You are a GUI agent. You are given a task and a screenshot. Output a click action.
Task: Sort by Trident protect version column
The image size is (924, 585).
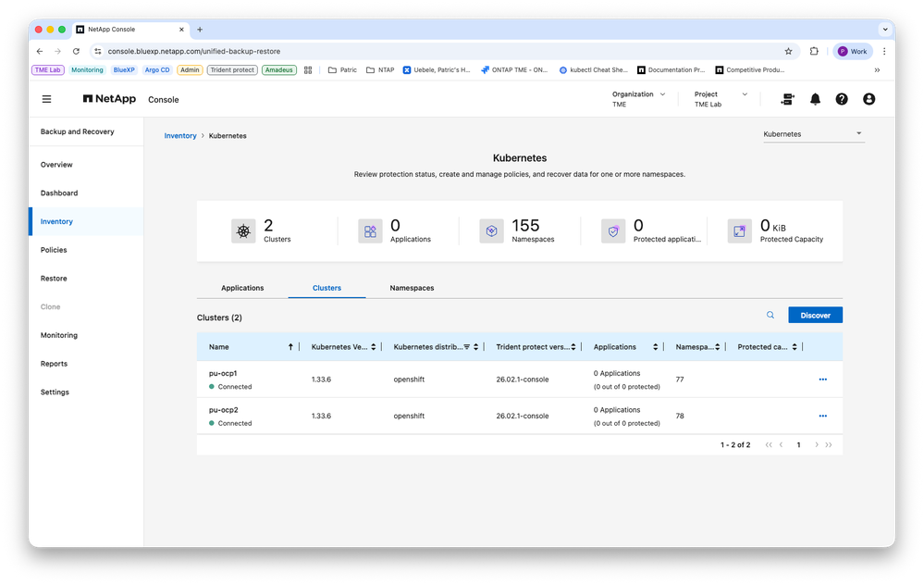pyautogui.click(x=573, y=347)
